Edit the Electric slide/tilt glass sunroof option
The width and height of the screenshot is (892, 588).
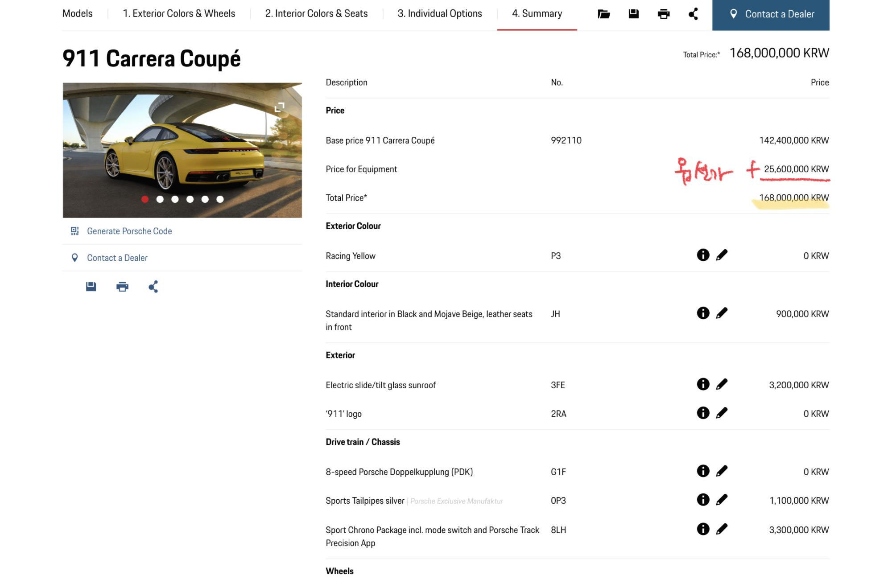tap(722, 384)
